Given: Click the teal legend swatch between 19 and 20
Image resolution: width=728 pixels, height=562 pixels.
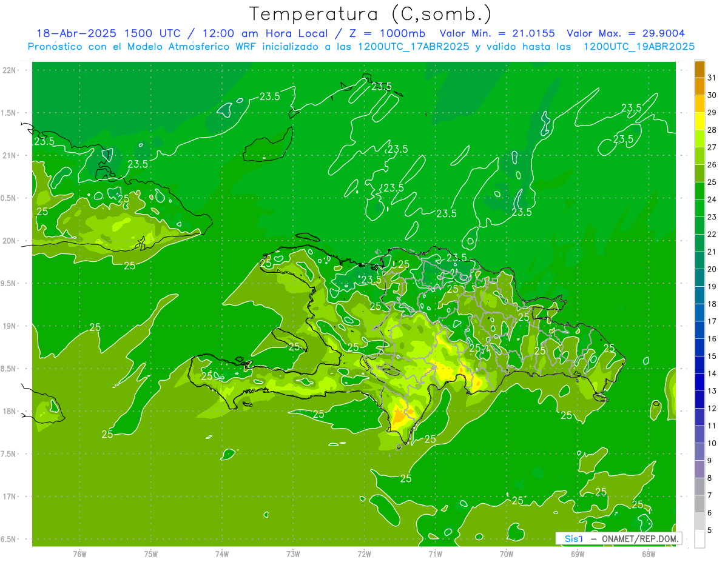Looking at the screenshot, I should pos(699,278).
